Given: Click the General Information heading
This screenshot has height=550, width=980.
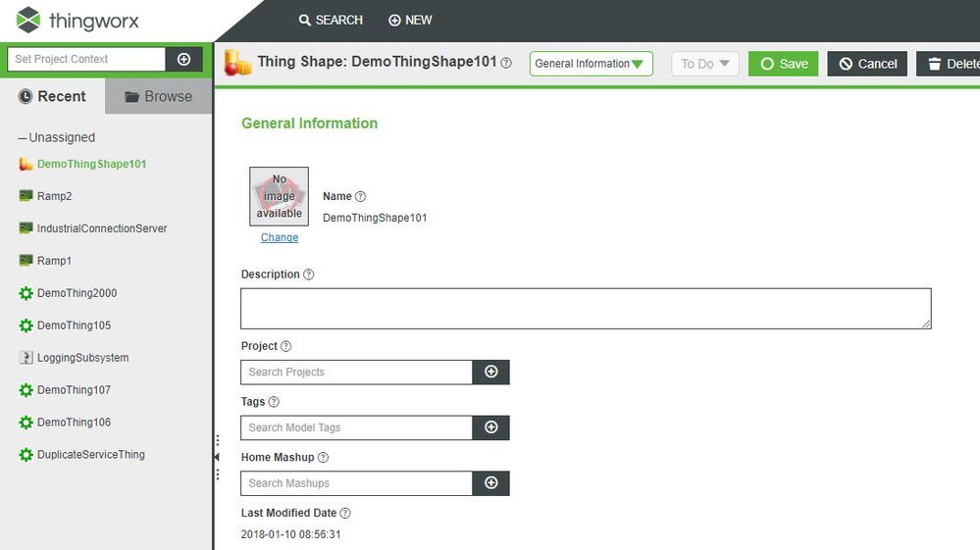Looking at the screenshot, I should (x=309, y=123).
